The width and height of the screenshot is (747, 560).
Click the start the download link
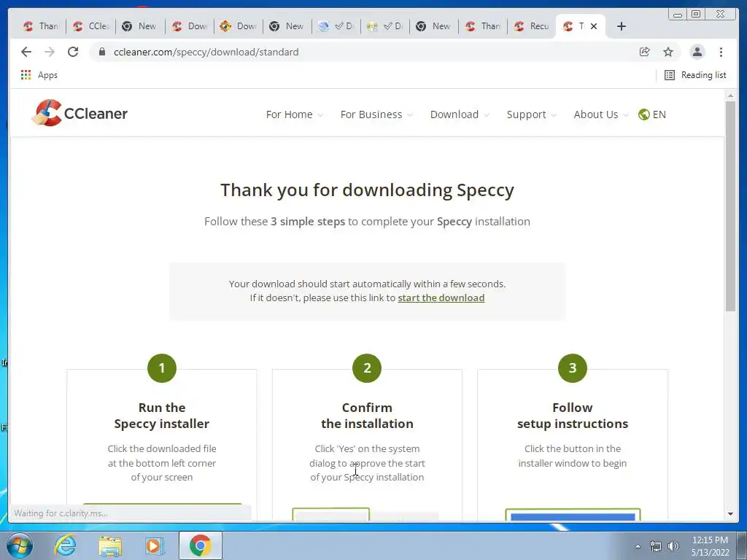pyautogui.click(x=441, y=297)
